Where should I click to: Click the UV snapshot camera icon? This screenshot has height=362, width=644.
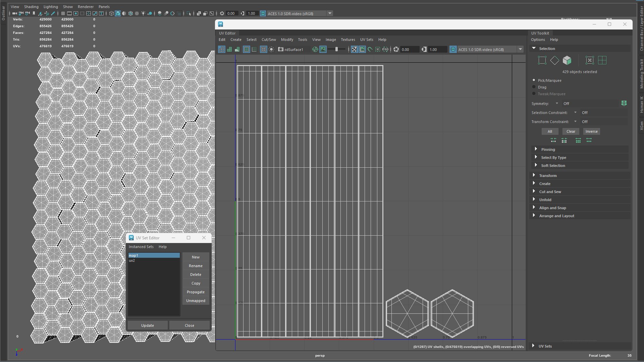(281, 49)
